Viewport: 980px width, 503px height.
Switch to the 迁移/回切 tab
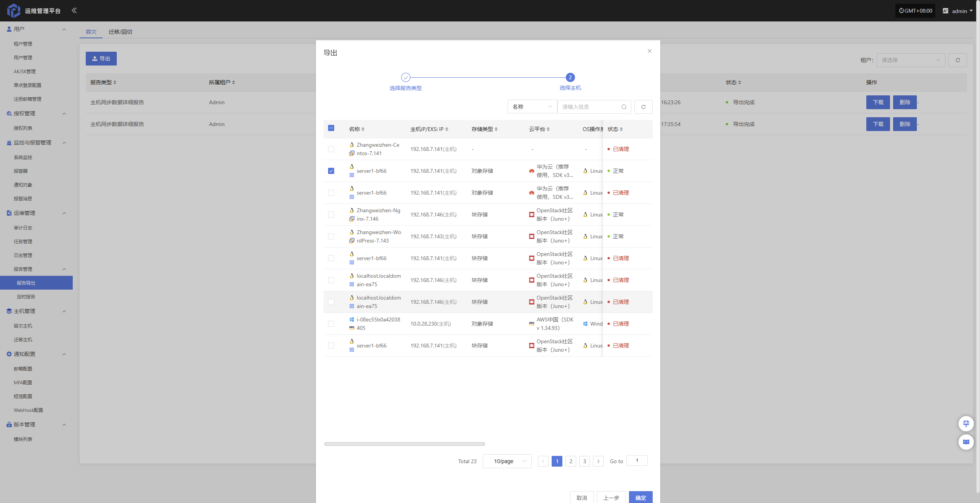120,32
